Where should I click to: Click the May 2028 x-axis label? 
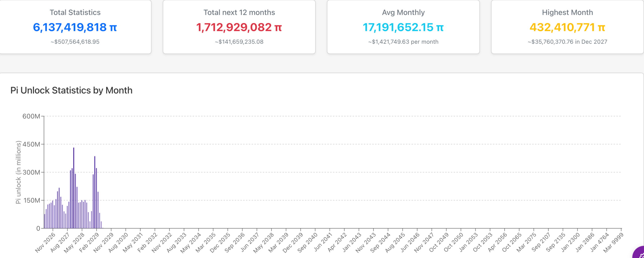[74, 242]
